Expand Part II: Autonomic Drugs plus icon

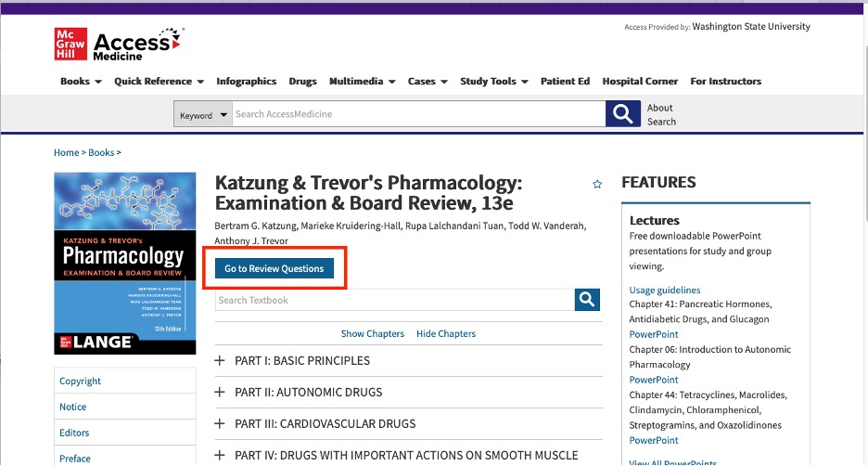tap(220, 393)
